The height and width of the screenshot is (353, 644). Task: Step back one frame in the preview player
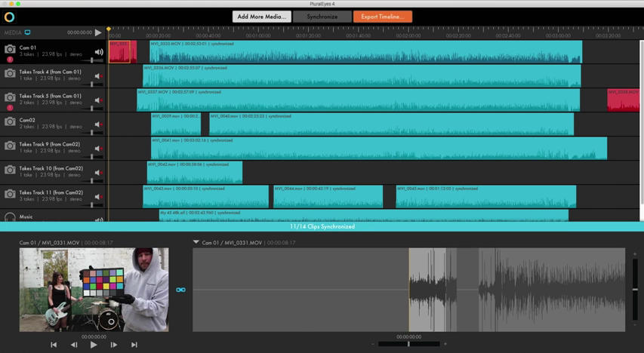(x=74, y=345)
